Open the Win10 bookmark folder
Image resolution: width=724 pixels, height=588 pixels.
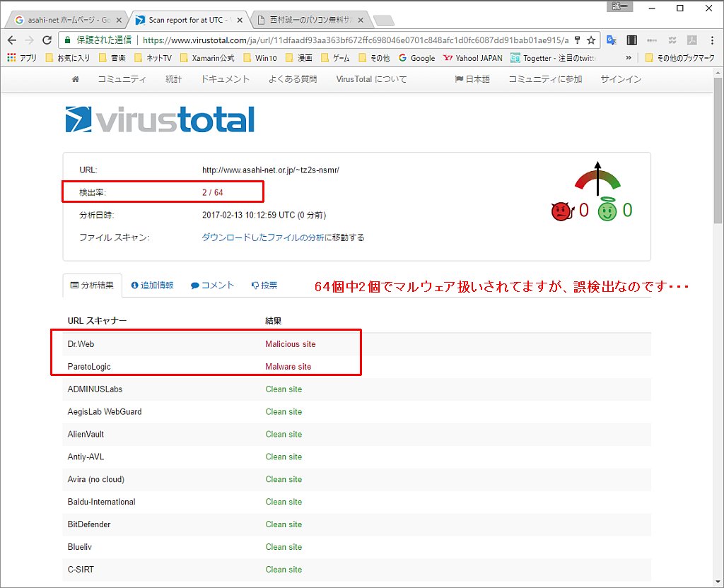point(260,58)
